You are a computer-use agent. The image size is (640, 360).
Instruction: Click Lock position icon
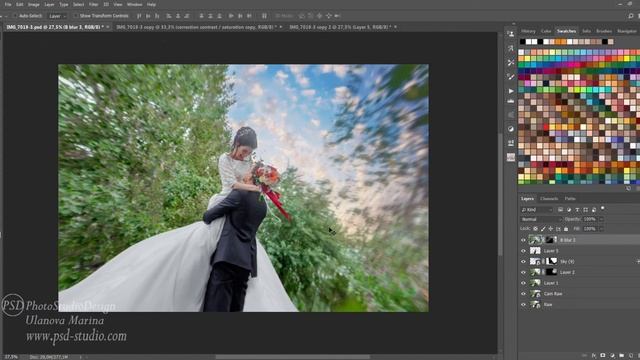[551, 229]
